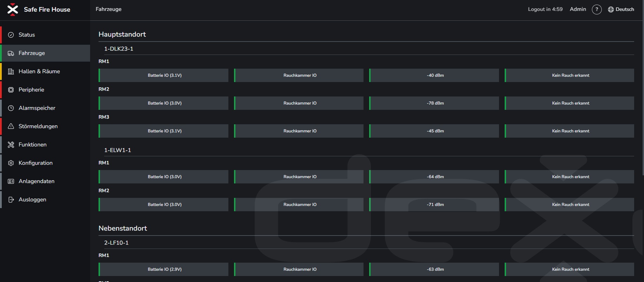
Task: Click the Nebenstandort section heading
Action: (123, 228)
